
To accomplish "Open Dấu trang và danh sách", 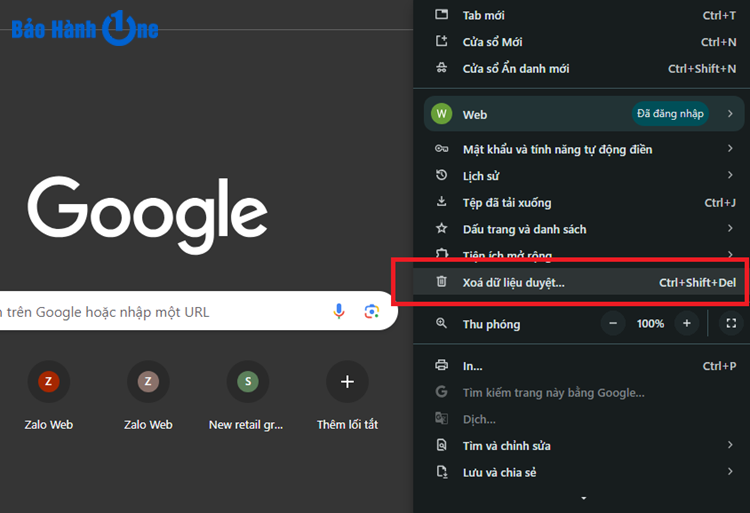I will click(x=581, y=229).
